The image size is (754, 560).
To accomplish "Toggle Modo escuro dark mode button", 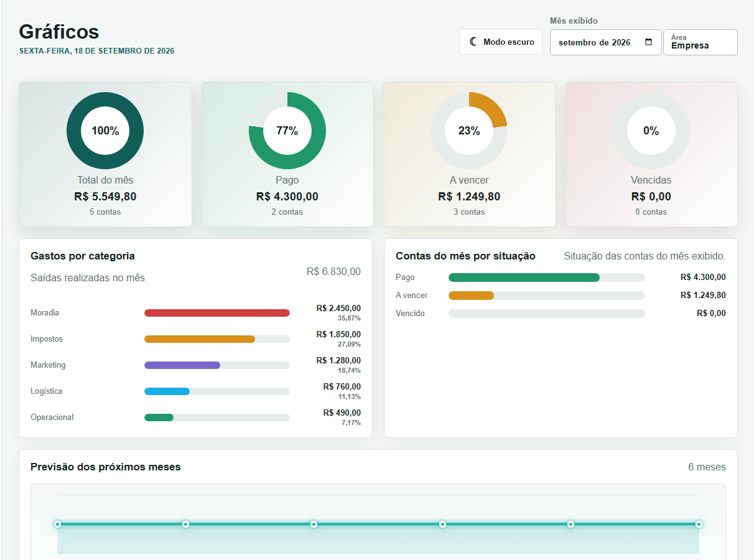I will [x=501, y=42].
